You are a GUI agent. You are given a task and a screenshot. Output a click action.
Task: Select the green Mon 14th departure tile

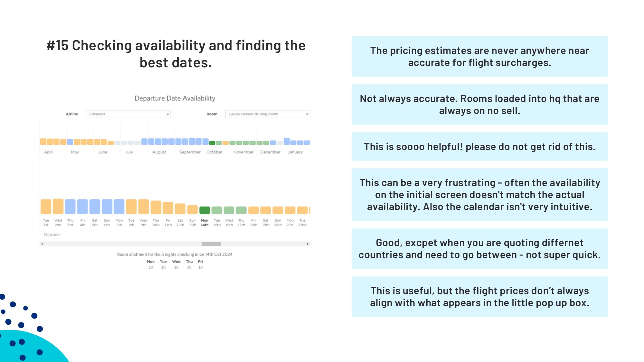[x=204, y=209]
